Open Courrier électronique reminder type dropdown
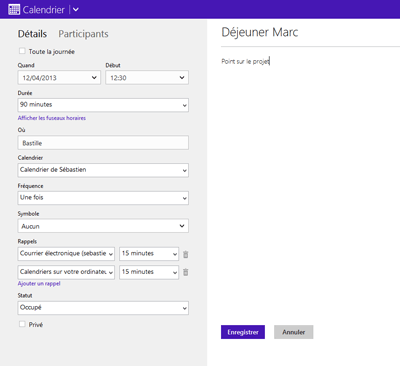Viewport: 400px width, 366px height. coord(66,254)
